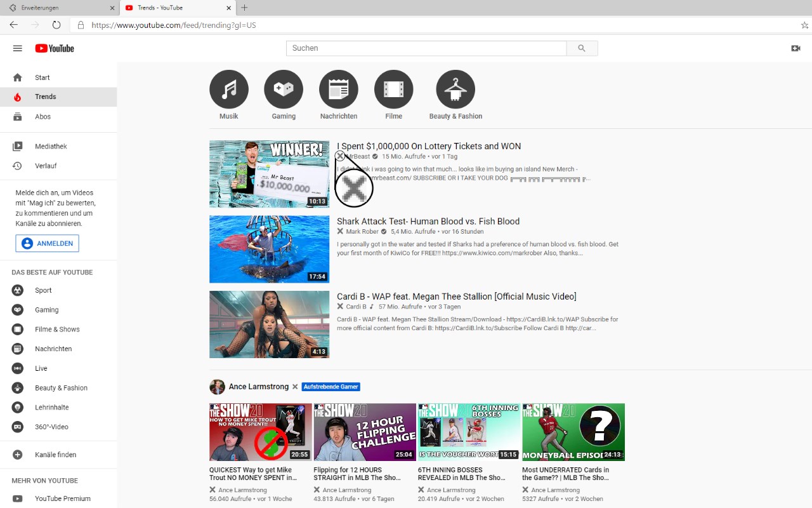Go to Start in the sidebar
This screenshot has height=508, width=812.
tap(58, 77)
